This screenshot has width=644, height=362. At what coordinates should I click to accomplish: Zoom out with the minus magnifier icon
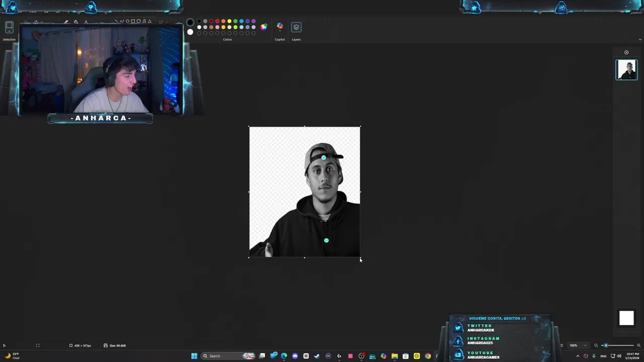pyautogui.click(x=596, y=345)
